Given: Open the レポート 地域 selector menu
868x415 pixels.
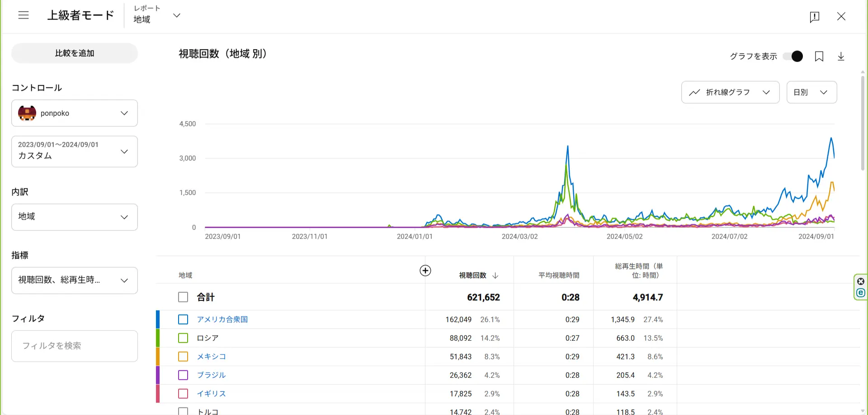Looking at the screenshot, I should [x=157, y=15].
